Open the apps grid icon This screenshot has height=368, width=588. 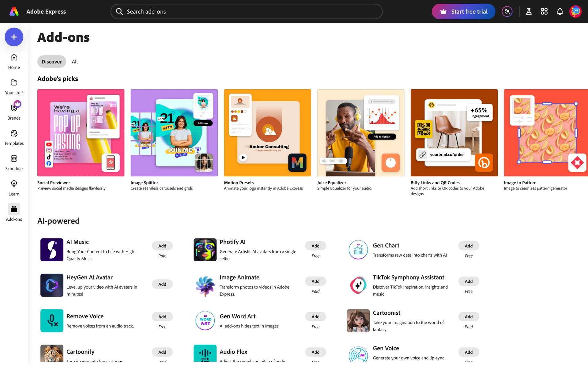[544, 12]
